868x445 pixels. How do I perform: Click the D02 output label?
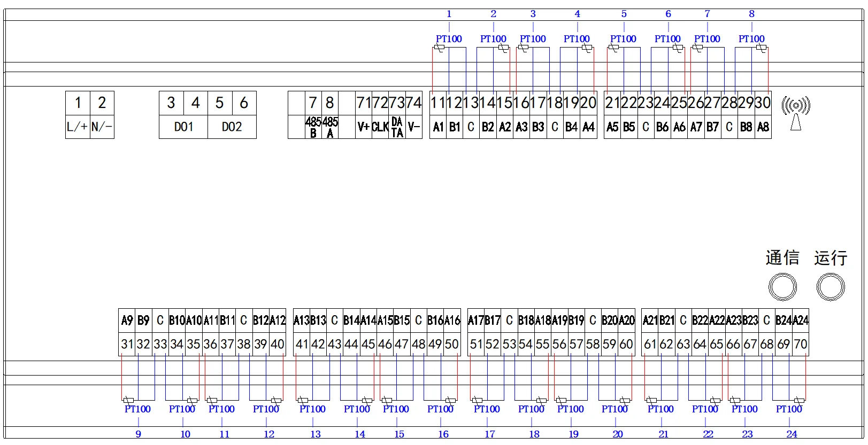pos(232,127)
